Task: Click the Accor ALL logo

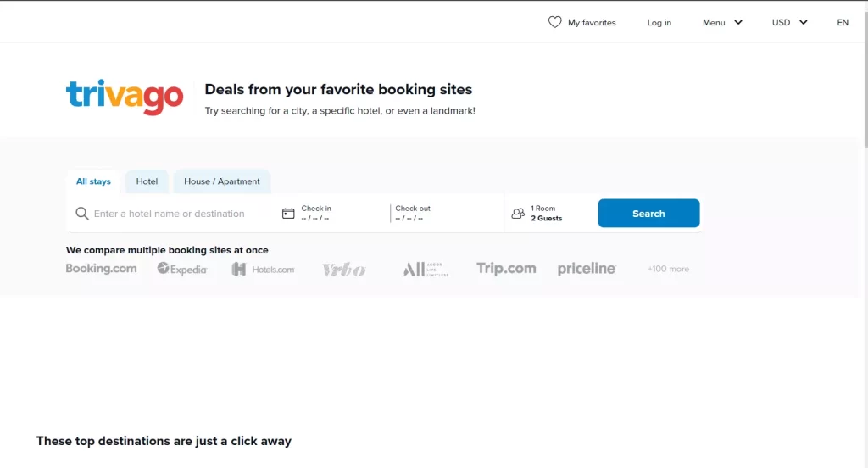Action: [x=426, y=269]
